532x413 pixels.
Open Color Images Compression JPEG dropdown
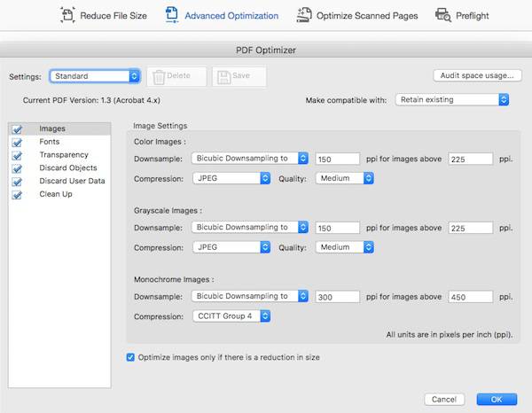(x=231, y=178)
